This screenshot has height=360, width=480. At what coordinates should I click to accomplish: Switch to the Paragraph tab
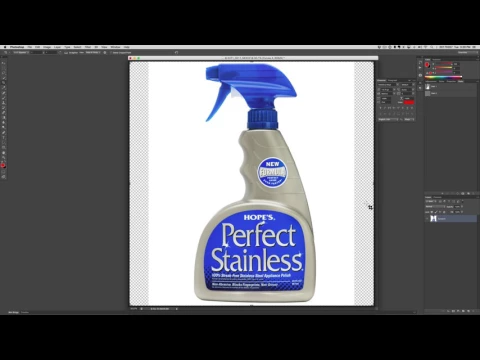pyautogui.click(x=392, y=80)
